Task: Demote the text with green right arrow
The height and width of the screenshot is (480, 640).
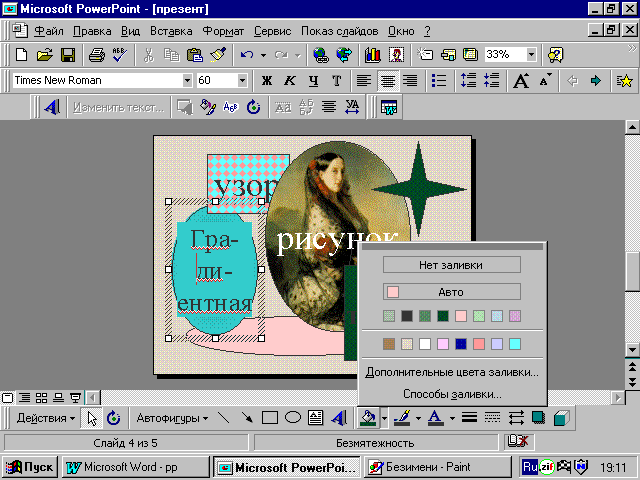Action: [x=596, y=80]
